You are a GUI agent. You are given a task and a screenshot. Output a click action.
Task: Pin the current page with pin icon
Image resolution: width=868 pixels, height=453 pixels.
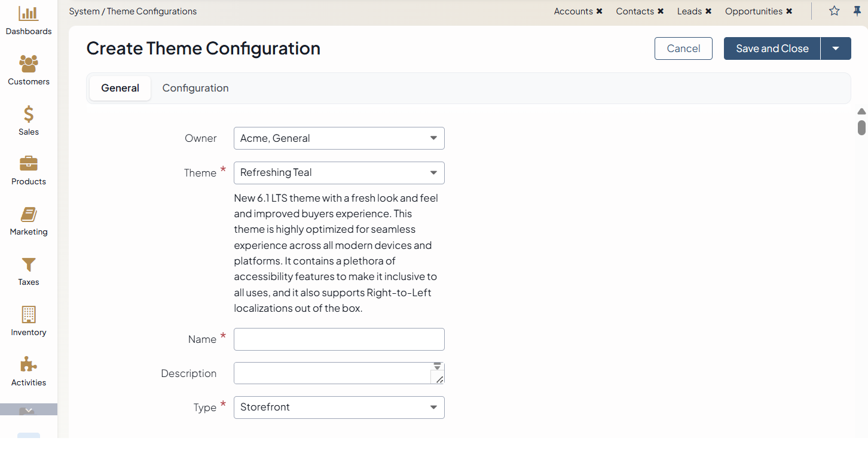(857, 11)
